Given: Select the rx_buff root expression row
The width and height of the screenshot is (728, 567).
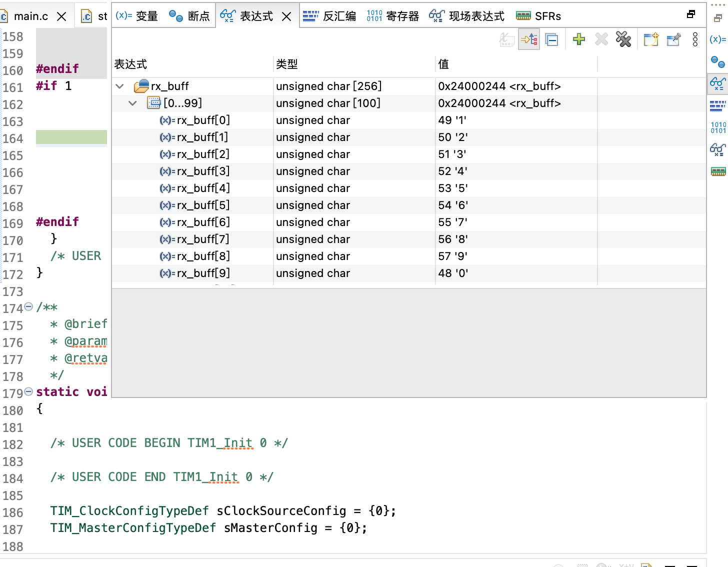Looking at the screenshot, I should (408, 86).
